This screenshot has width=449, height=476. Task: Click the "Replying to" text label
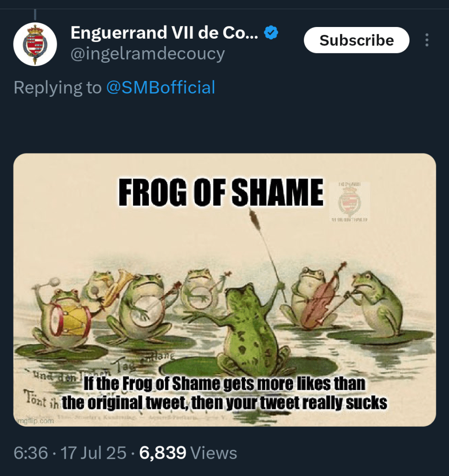(x=57, y=87)
